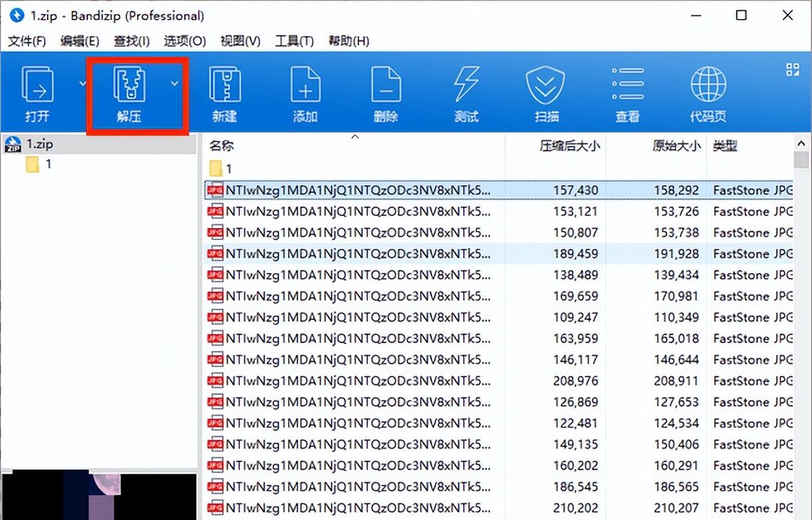Click the original size value 158,292

(x=676, y=190)
